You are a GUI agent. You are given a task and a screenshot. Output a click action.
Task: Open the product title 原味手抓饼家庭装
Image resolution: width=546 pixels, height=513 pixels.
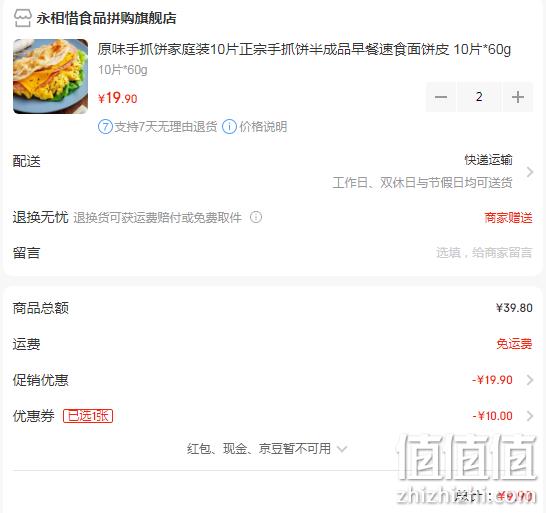coord(304,49)
